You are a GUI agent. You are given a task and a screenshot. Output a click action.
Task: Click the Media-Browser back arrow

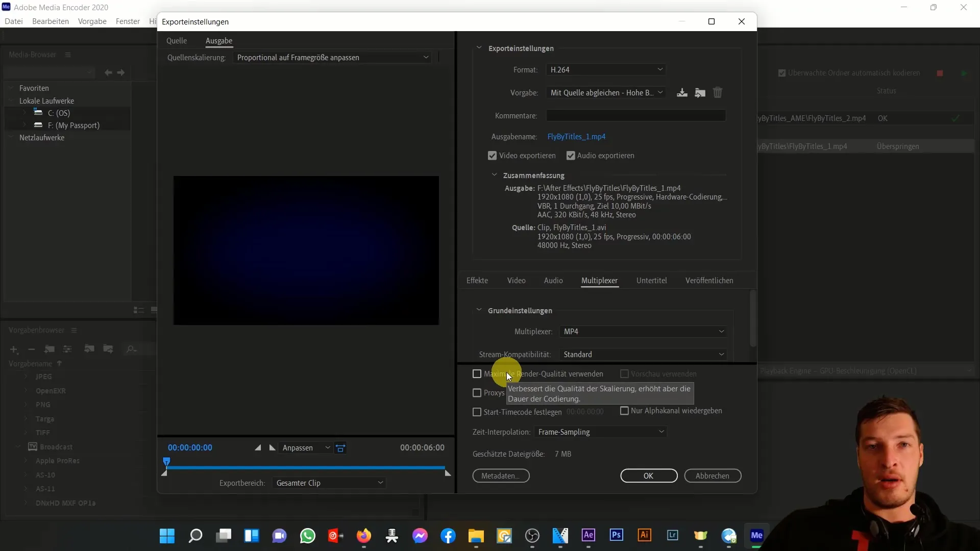coord(108,72)
